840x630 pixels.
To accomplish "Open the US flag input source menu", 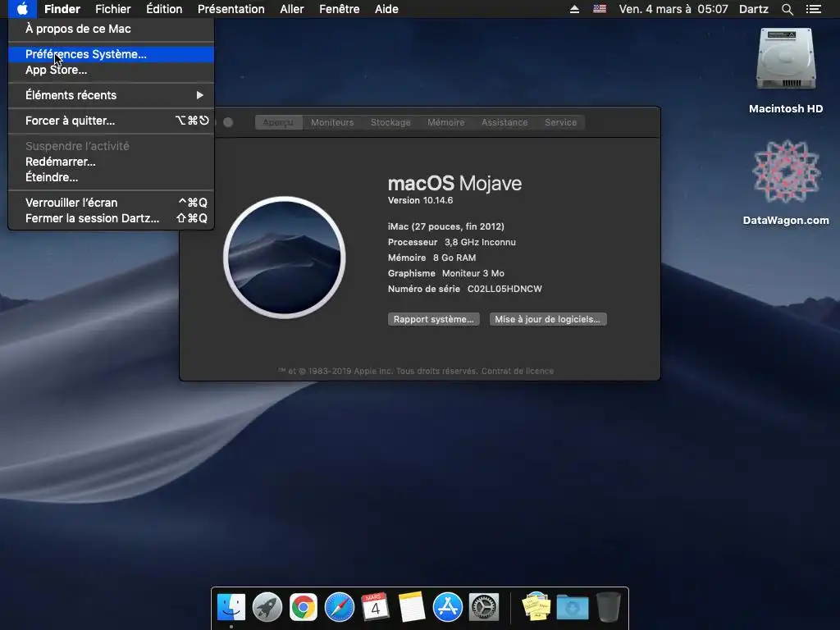I will coord(600,9).
